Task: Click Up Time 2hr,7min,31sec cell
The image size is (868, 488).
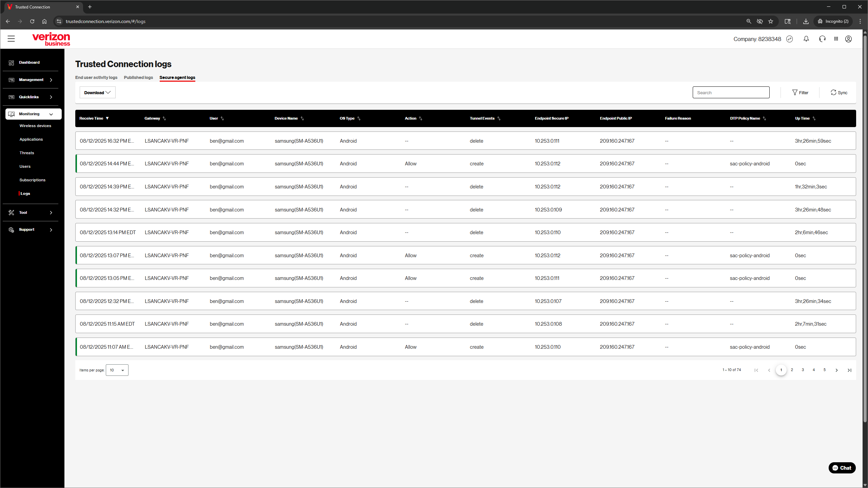Action: click(x=810, y=324)
